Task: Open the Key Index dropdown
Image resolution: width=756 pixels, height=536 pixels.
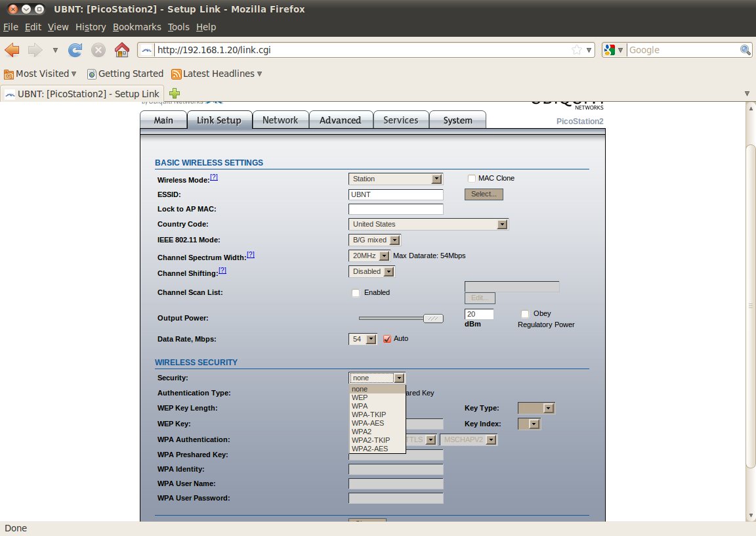Action: 529,424
